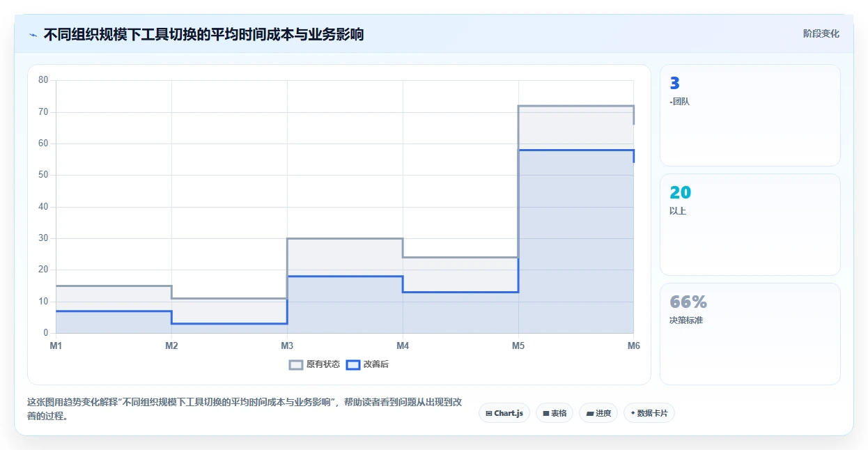Image resolution: width=868 pixels, height=450 pixels.
Task: Click the M4 x-axis label
Action: 403,346
